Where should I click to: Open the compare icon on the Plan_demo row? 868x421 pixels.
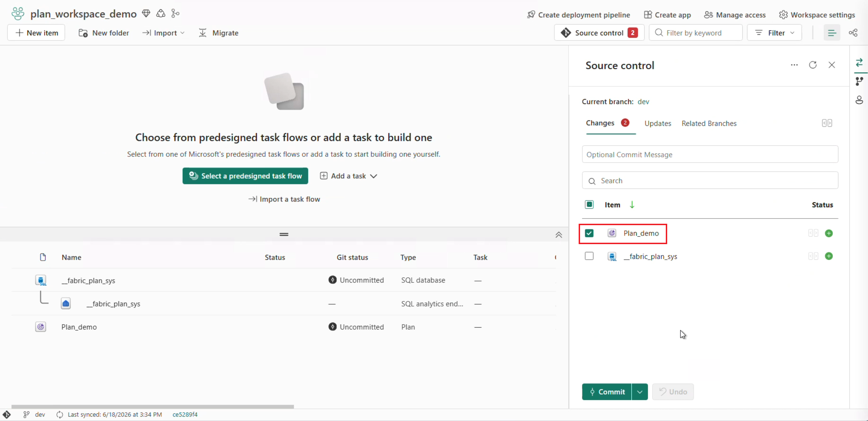(813, 233)
